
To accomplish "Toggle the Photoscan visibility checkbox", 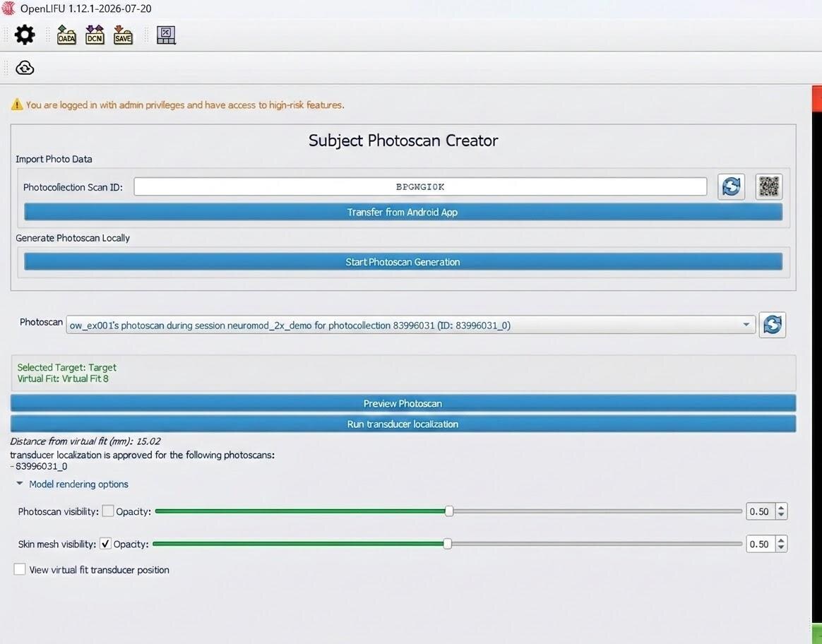I will [x=108, y=511].
